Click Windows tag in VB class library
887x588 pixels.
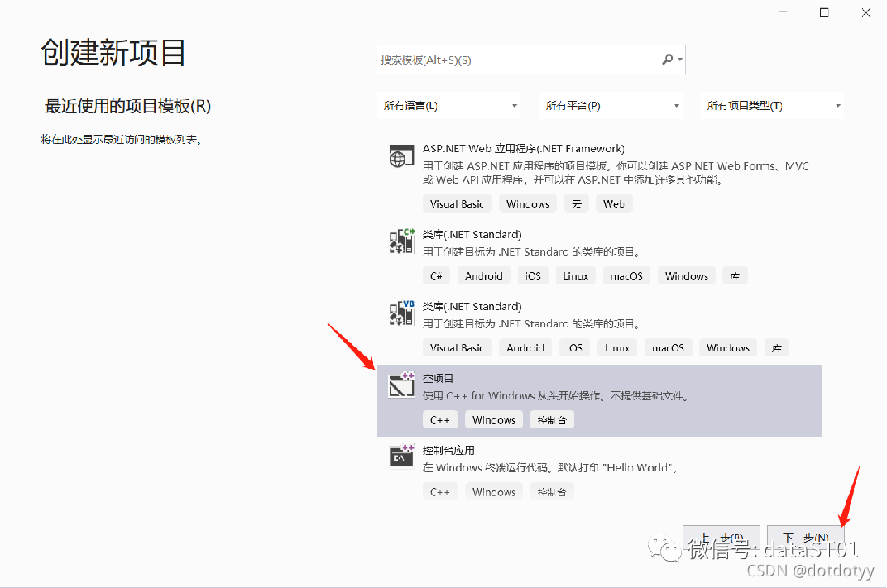point(728,347)
